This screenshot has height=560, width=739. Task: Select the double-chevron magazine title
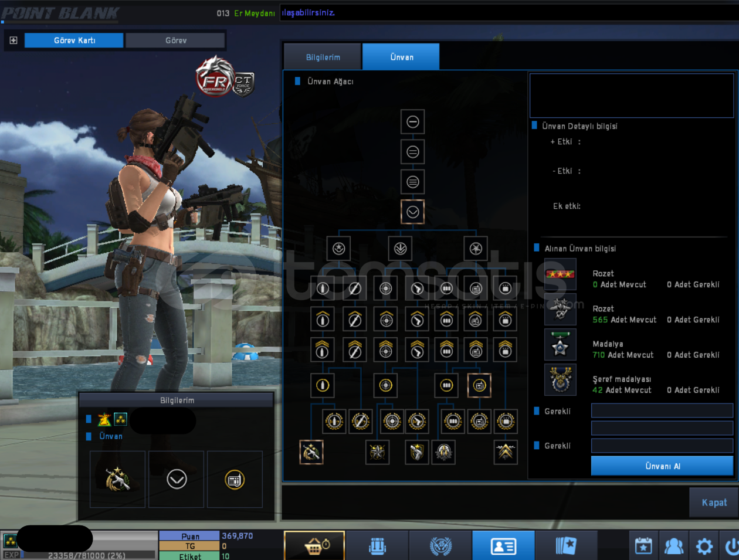tap(447, 349)
